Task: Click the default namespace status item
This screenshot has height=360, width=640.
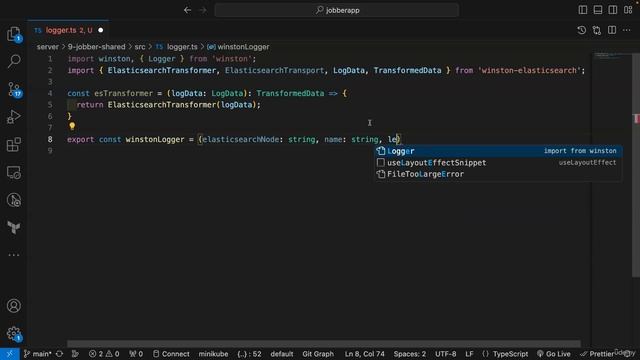Action: click(282, 354)
